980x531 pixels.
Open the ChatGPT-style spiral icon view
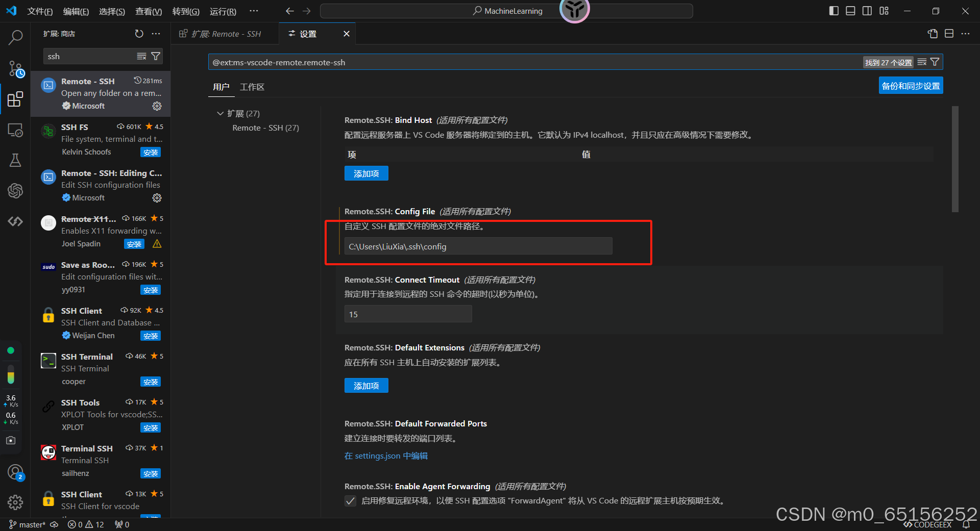coord(15,191)
